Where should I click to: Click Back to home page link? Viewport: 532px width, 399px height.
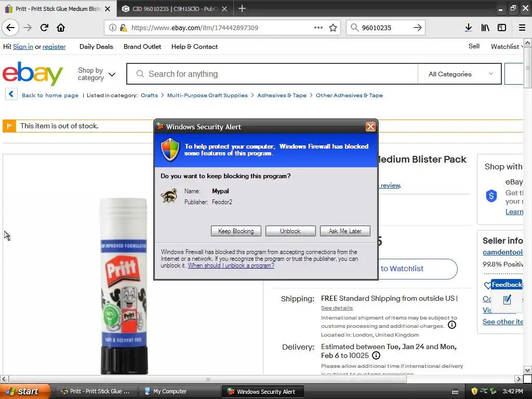(50, 96)
